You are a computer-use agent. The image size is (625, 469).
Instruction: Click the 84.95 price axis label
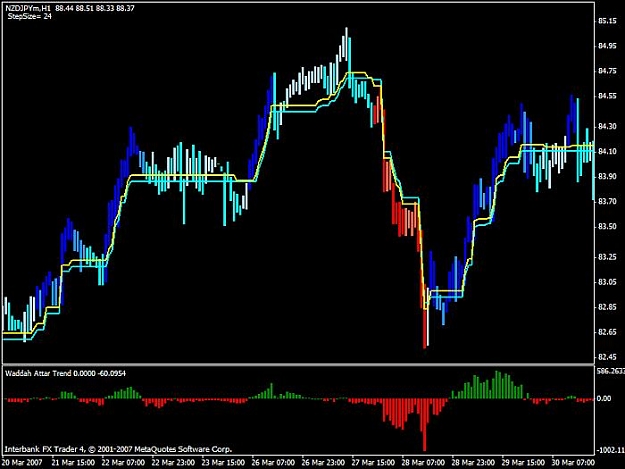(607, 46)
